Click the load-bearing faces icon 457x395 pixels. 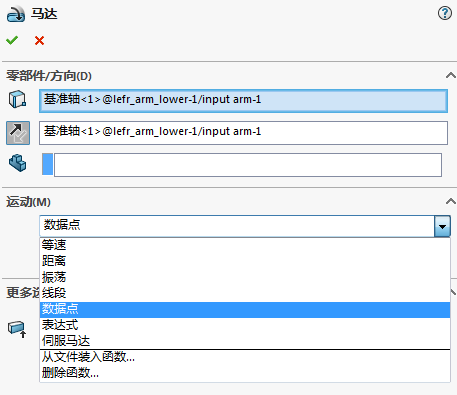pos(17,329)
